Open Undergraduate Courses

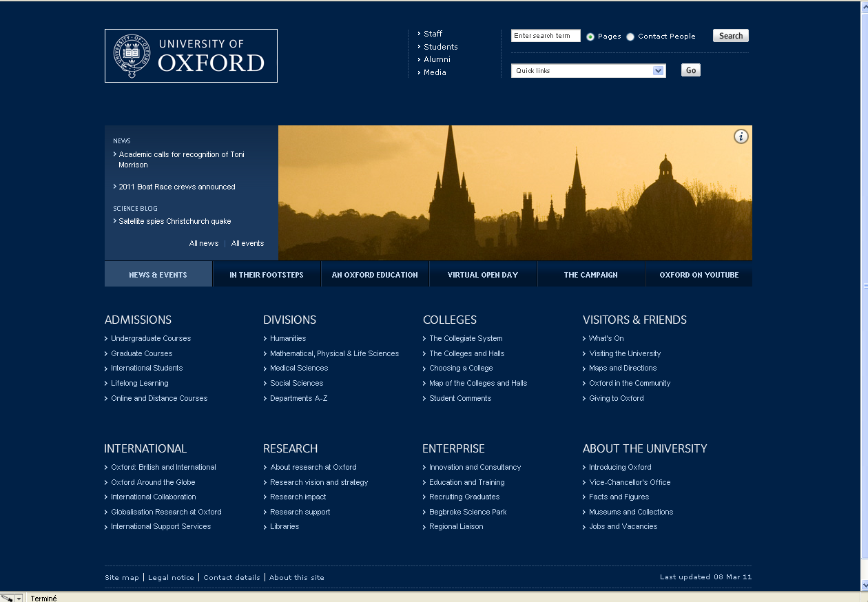click(x=151, y=338)
